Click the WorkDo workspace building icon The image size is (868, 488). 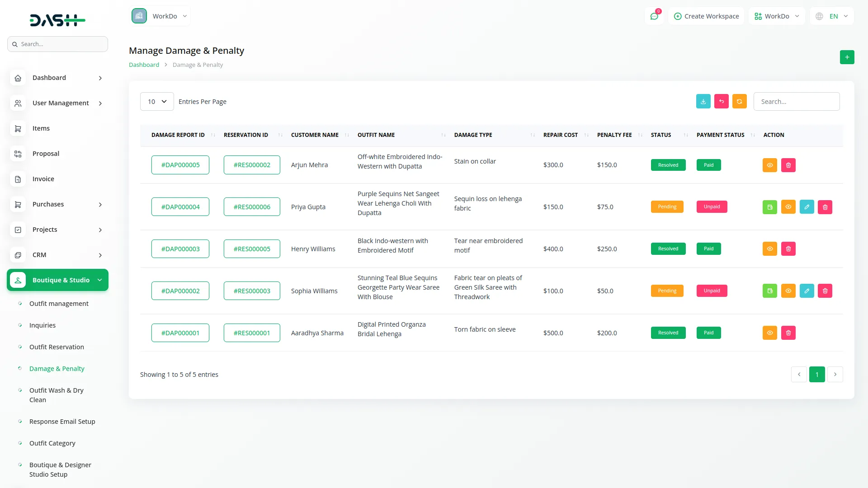(x=139, y=16)
